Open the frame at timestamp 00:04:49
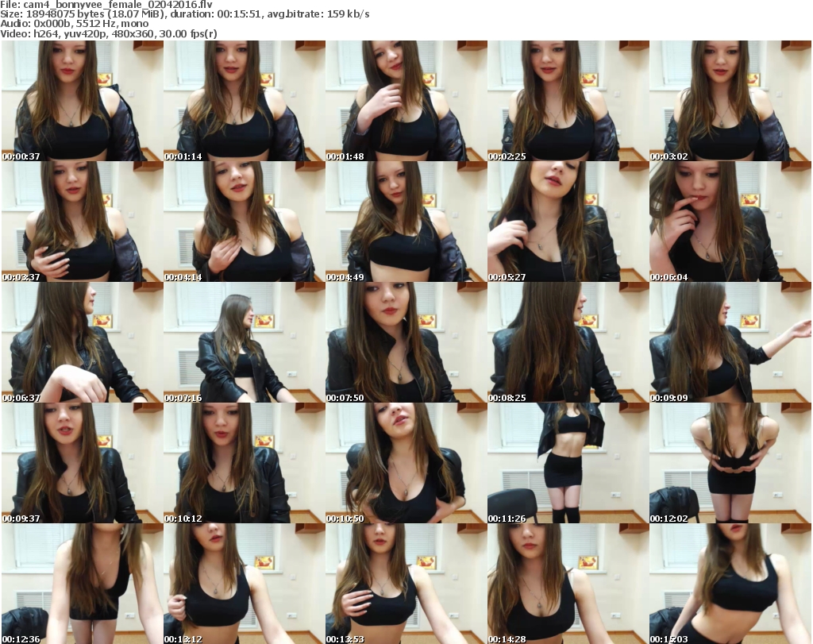Viewport: 813px width, 644px height. [406, 222]
